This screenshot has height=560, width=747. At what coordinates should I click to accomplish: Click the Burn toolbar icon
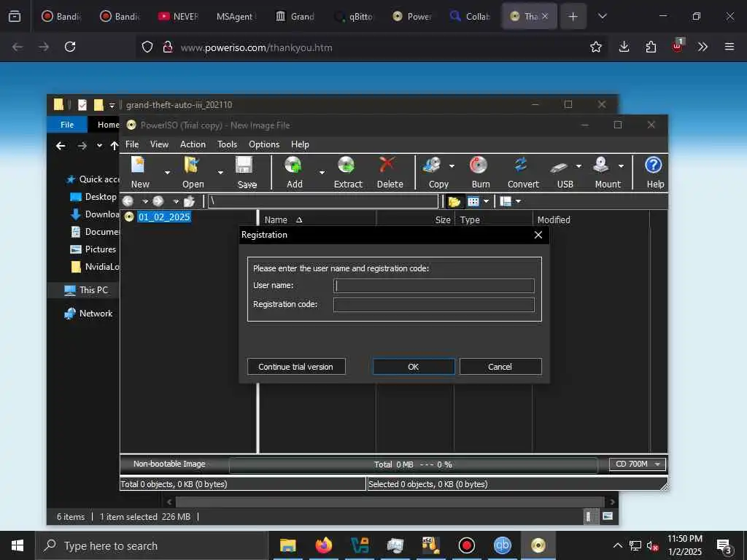click(x=479, y=166)
